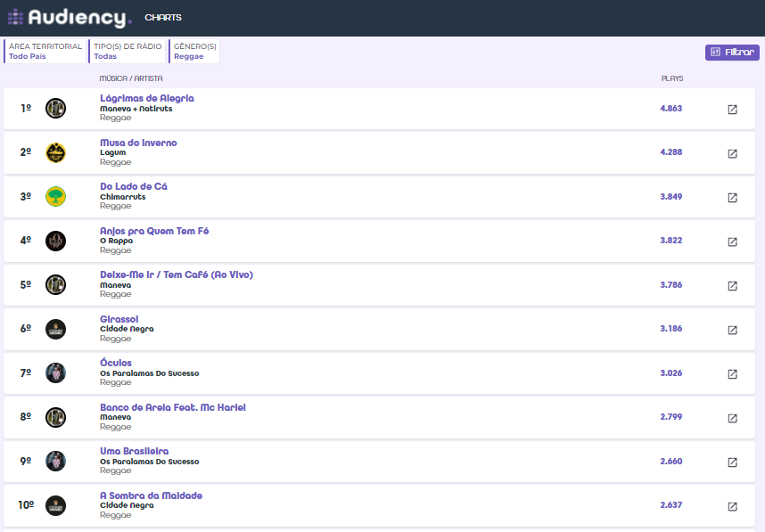Open external link for Banco de Areia
765x532 pixels.
[732, 419]
